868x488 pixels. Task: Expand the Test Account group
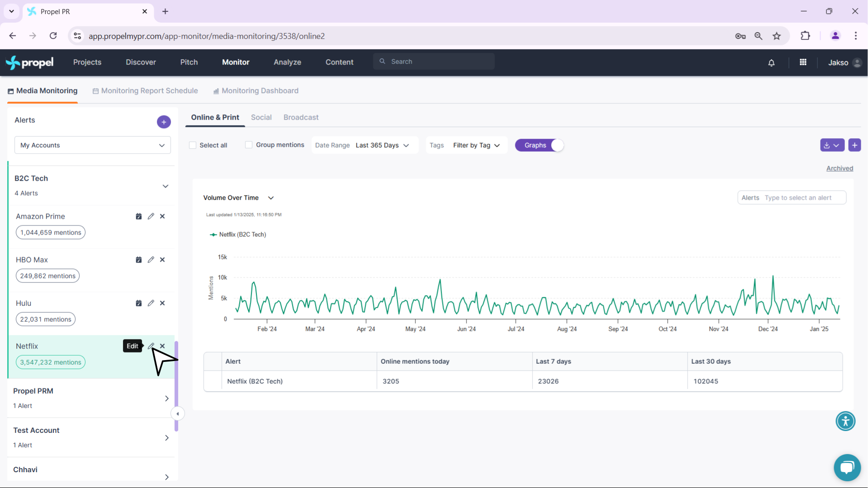point(167,438)
